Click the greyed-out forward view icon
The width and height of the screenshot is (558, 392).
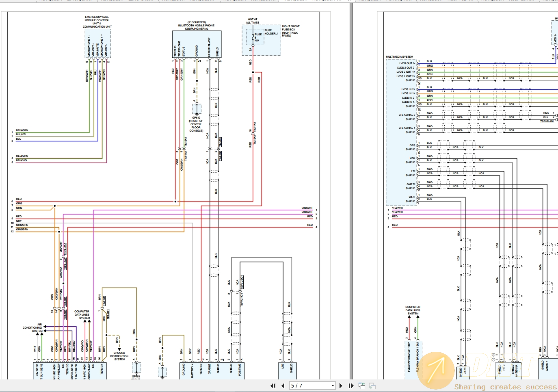tap(372, 386)
